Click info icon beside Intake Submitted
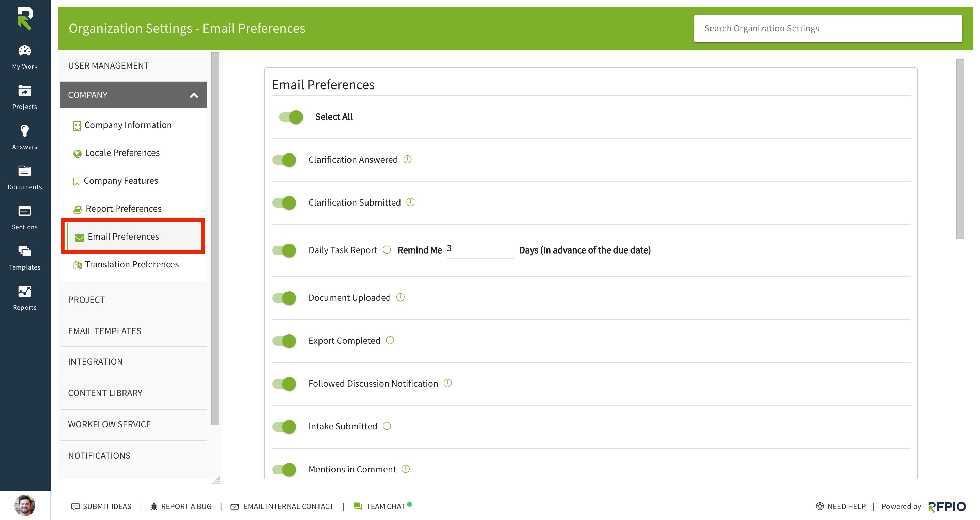The height and width of the screenshot is (520, 980). pyautogui.click(x=387, y=426)
